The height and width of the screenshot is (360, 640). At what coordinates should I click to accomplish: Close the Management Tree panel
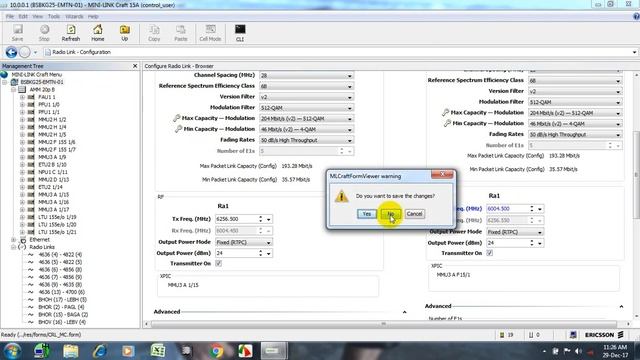tap(135, 66)
